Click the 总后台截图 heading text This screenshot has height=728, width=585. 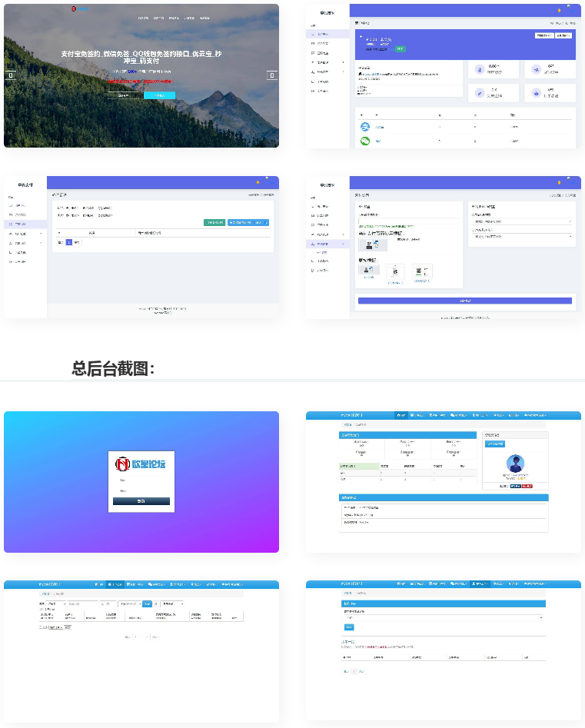114,368
